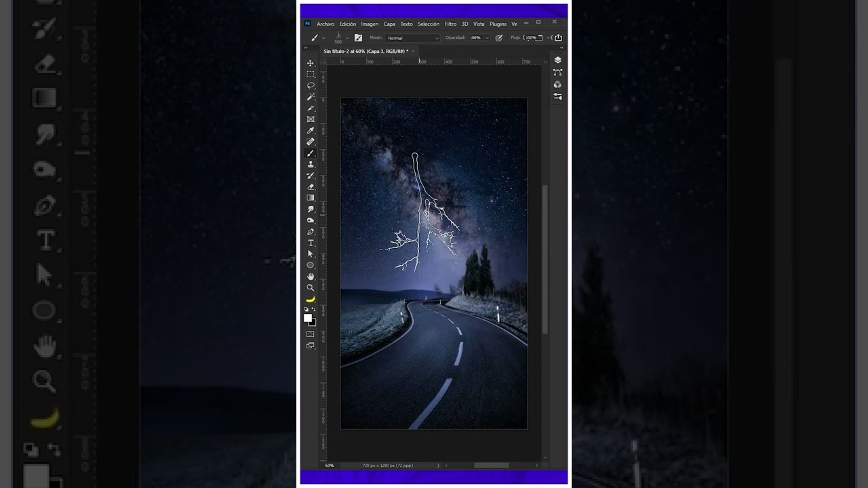Select the Brush tool in the toolbar
The image size is (868, 488).
pyautogui.click(x=311, y=153)
